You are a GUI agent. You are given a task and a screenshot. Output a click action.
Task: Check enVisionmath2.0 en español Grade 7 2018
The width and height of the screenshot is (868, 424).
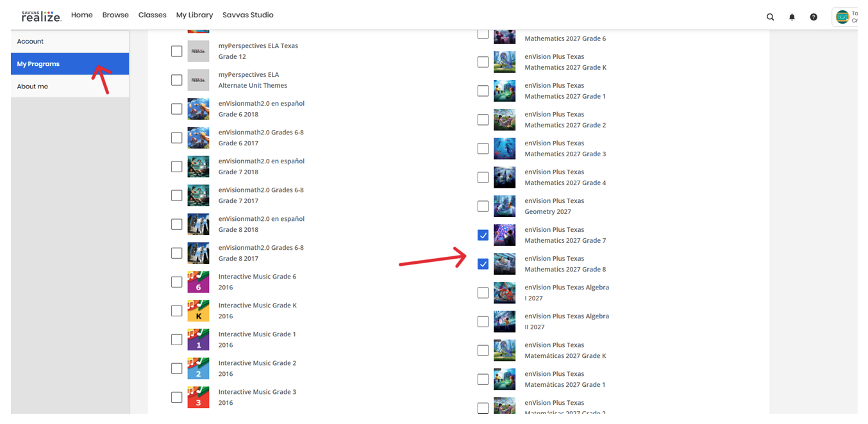[177, 167]
